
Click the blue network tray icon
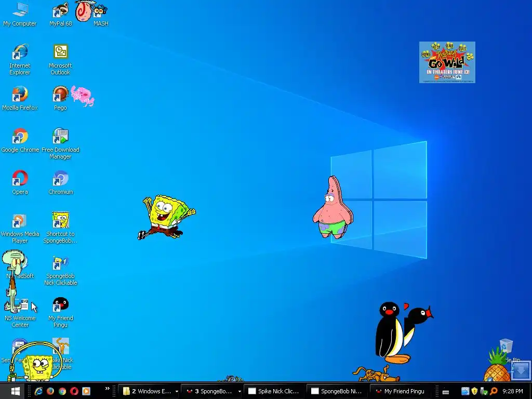pos(465,391)
